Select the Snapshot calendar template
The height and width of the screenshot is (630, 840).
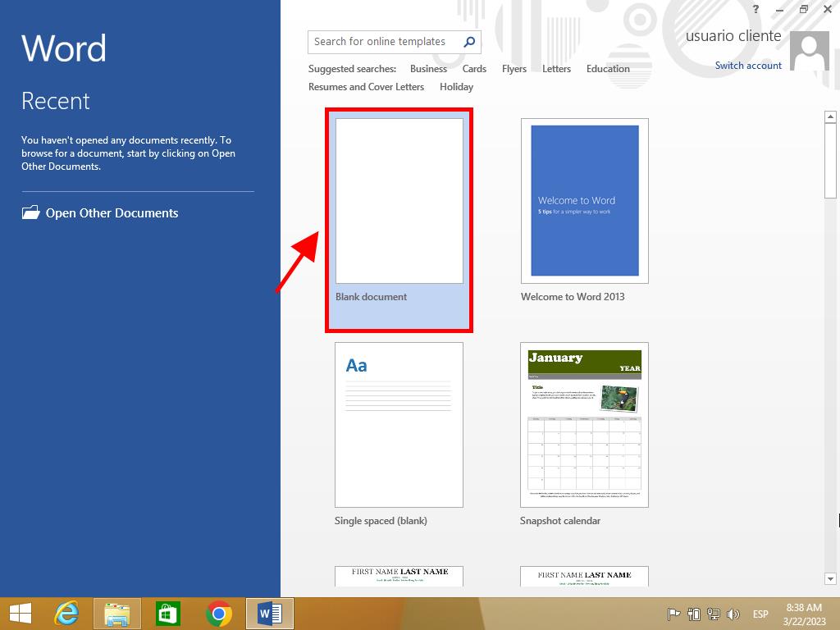[584, 425]
